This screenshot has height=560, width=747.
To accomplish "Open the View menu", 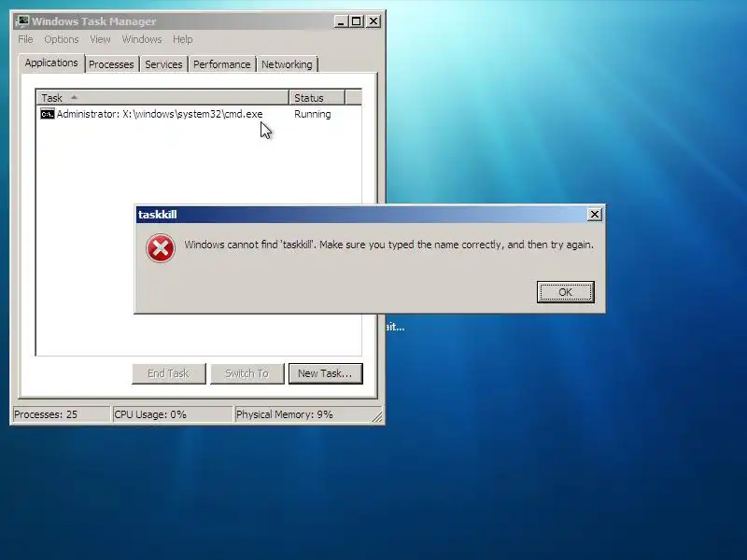I will [x=100, y=39].
